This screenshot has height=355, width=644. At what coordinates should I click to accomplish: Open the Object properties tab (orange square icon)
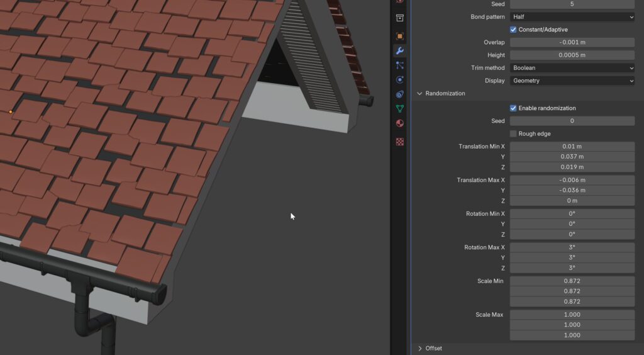pyautogui.click(x=399, y=36)
